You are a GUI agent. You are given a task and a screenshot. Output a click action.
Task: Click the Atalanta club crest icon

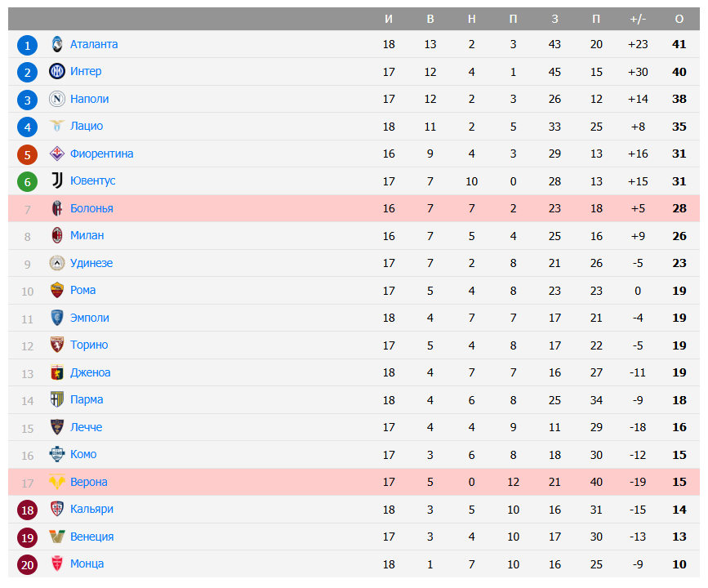click(x=57, y=44)
